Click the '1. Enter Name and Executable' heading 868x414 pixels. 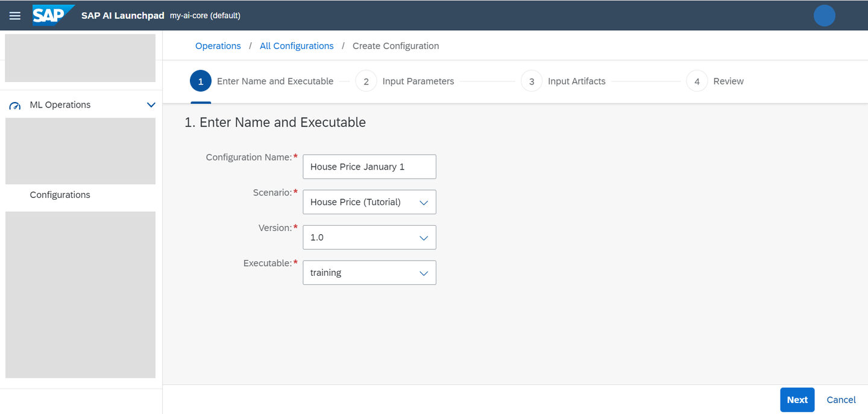pos(275,123)
